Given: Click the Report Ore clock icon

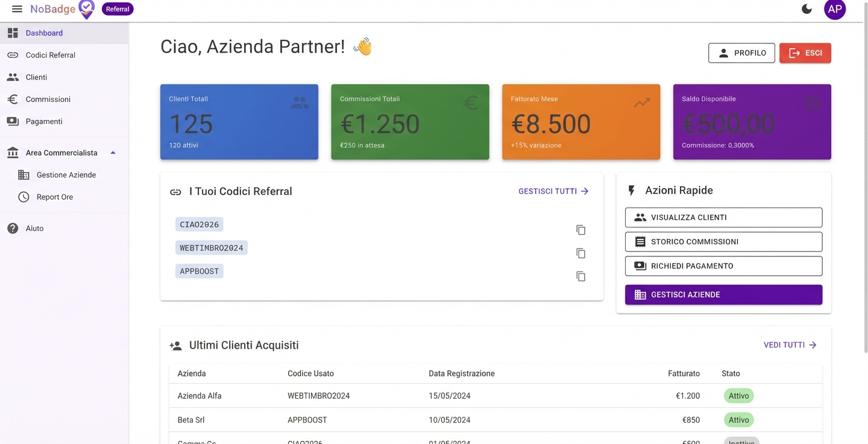Looking at the screenshot, I should click(x=22, y=197).
